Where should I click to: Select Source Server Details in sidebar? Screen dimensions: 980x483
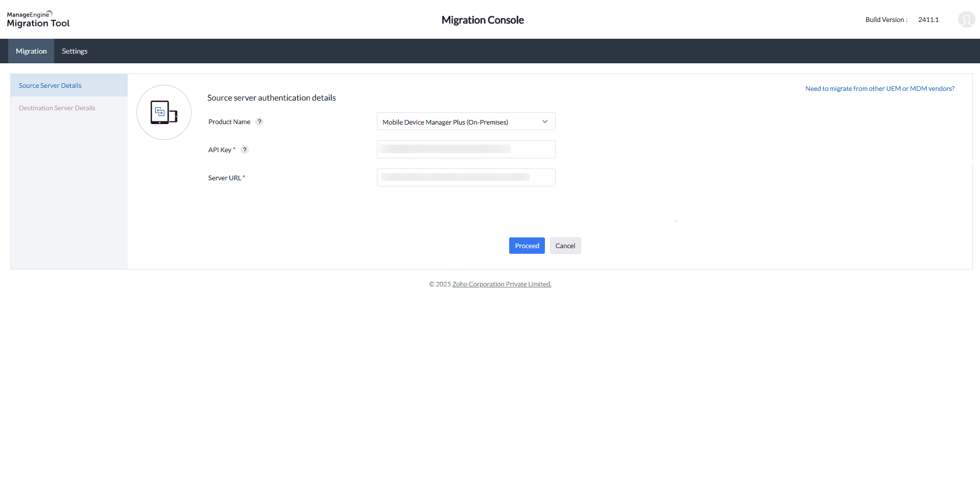coord(69,85)
